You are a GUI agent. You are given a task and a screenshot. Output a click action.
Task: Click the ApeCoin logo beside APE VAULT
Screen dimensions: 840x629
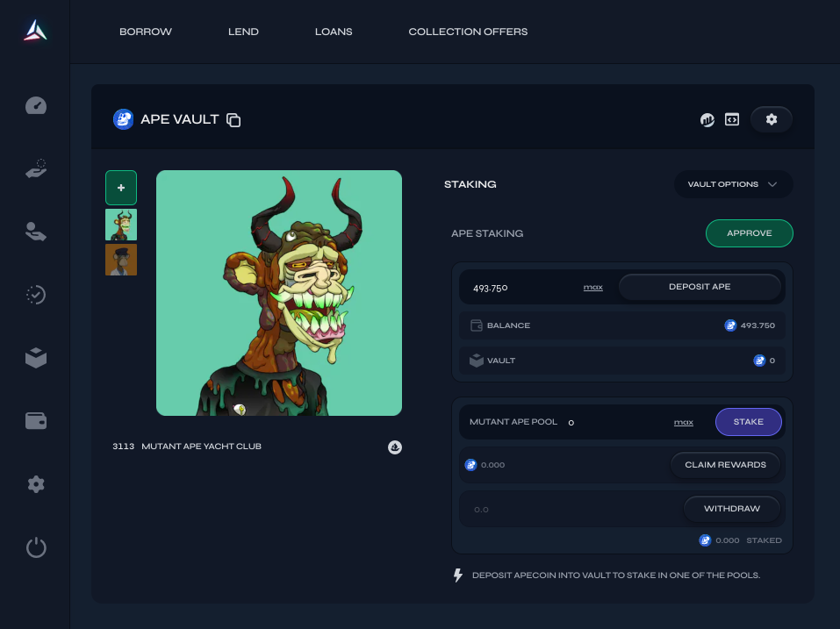(123, 119)
